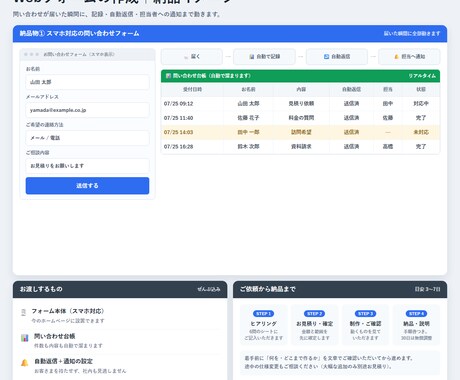Click the ledger icon in the green header
The height and width of the screenshot is (380, 460).
(x=168, y=76)
